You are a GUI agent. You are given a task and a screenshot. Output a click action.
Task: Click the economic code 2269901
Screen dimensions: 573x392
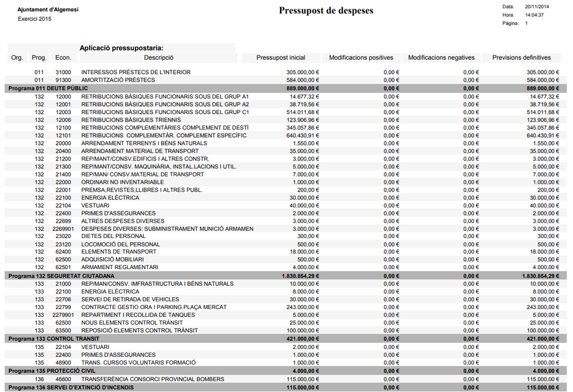click(x=63, y=229)
